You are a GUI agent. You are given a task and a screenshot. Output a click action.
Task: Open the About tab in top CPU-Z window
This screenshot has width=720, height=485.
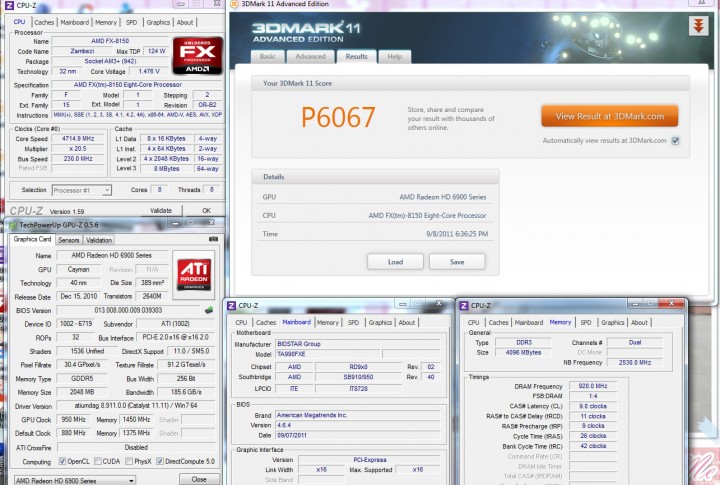coord(185,22)
